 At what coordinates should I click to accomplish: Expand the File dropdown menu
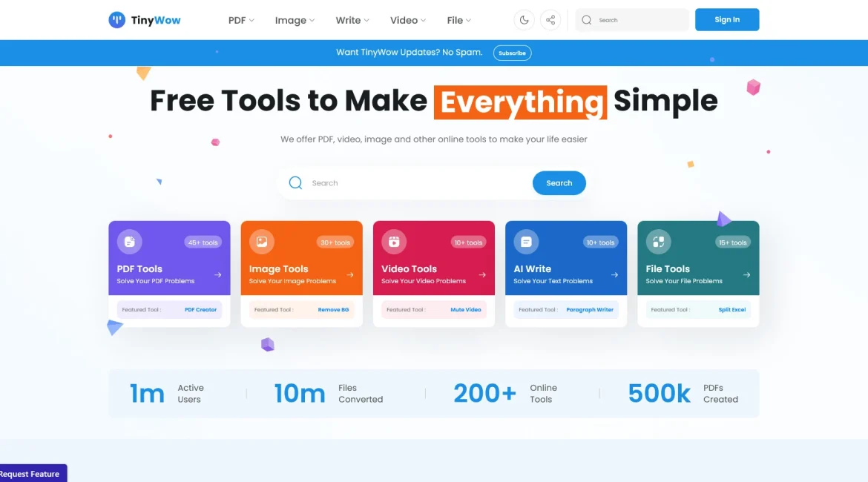(459, 21)
